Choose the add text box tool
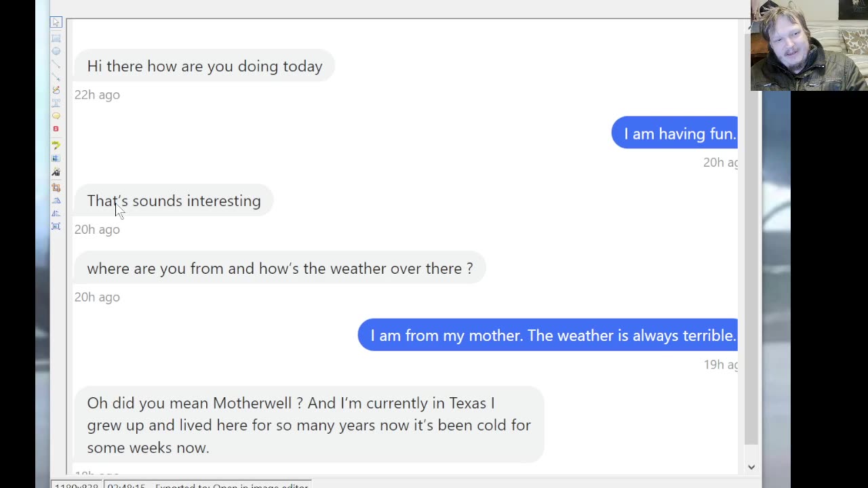Screen dimensions: 868x488 click(56, 102)
